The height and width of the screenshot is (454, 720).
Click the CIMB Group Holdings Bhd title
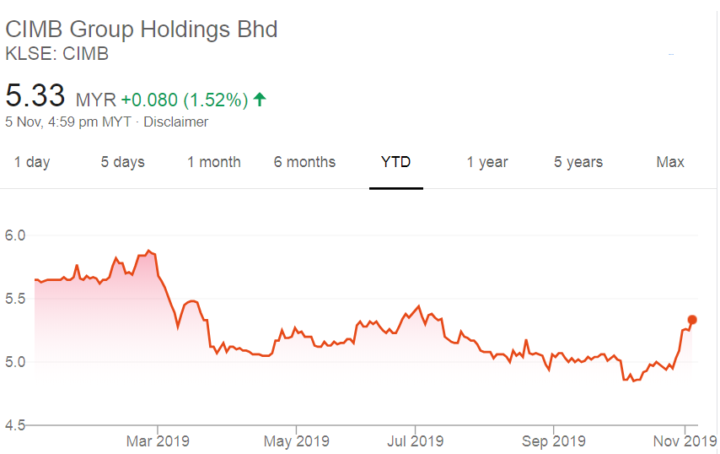pyautogui.click(x=142, y=29)
